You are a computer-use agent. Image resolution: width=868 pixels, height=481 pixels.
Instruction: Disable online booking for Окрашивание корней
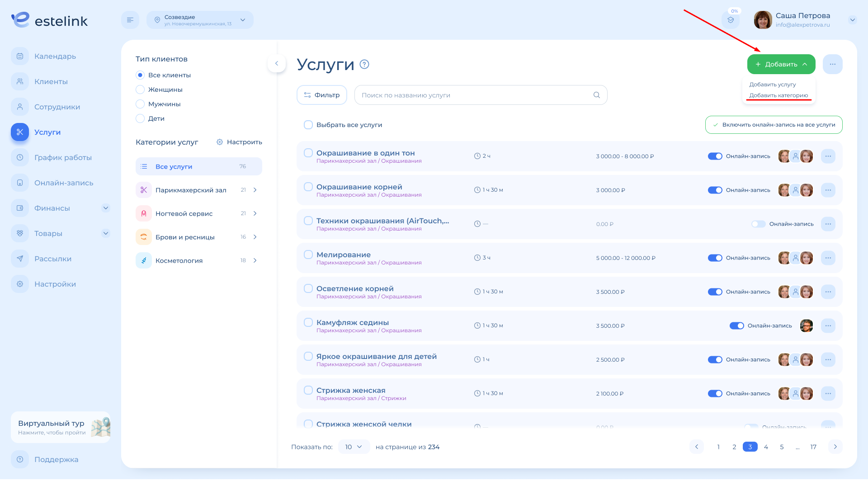click(715, 190)
